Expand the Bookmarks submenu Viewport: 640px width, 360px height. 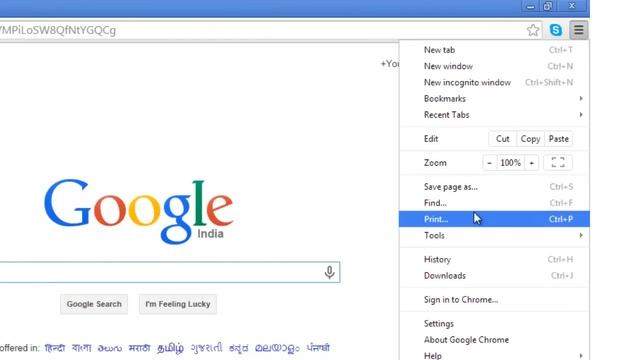point(494,98)
